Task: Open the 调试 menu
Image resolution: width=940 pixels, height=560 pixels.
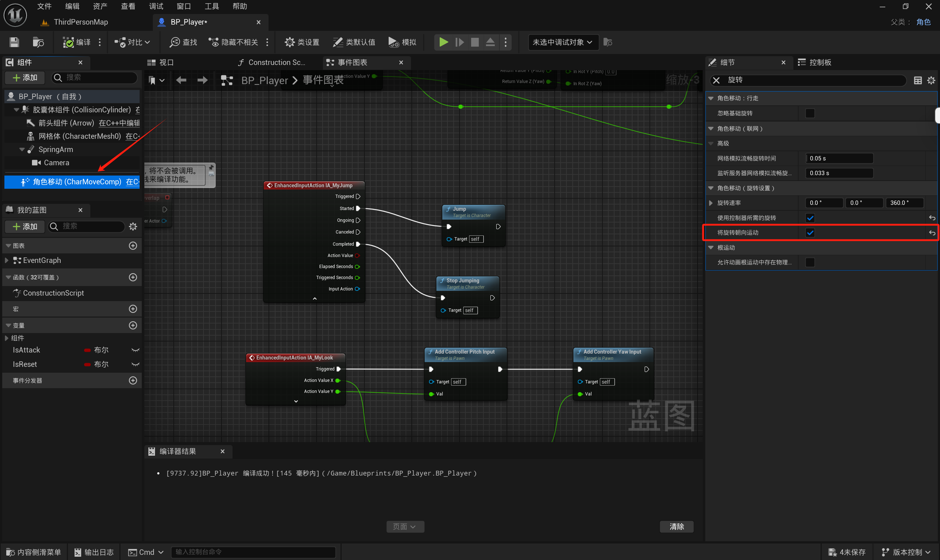Action: 156,6
